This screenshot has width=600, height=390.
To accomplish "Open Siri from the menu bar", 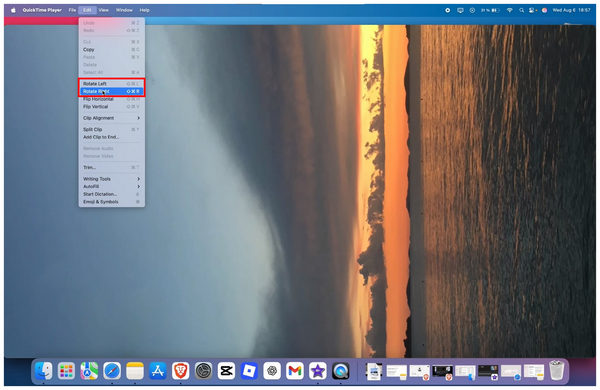I will (x=544, y=10).
